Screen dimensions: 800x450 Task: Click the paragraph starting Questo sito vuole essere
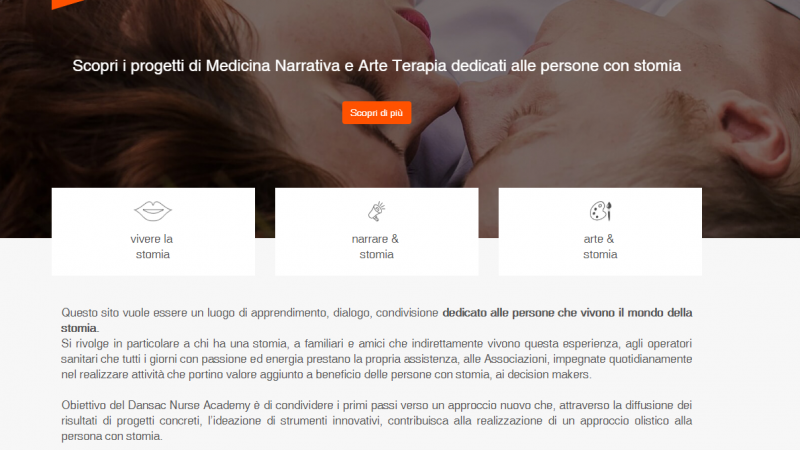(x=377, y=320)
